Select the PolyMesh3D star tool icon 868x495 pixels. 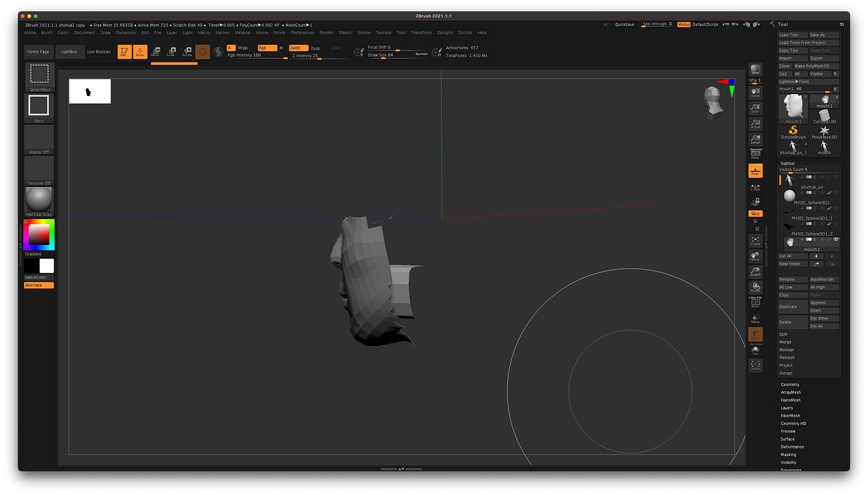(x=824, y=132)
